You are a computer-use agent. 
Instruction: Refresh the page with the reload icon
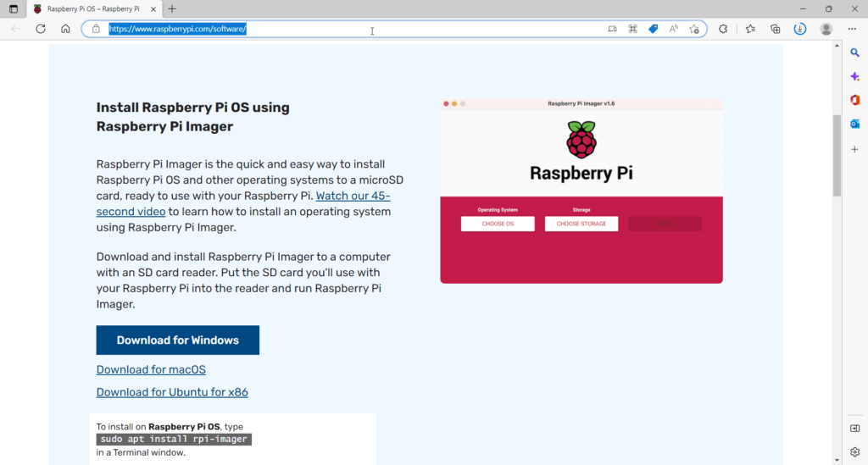(40, 29)
